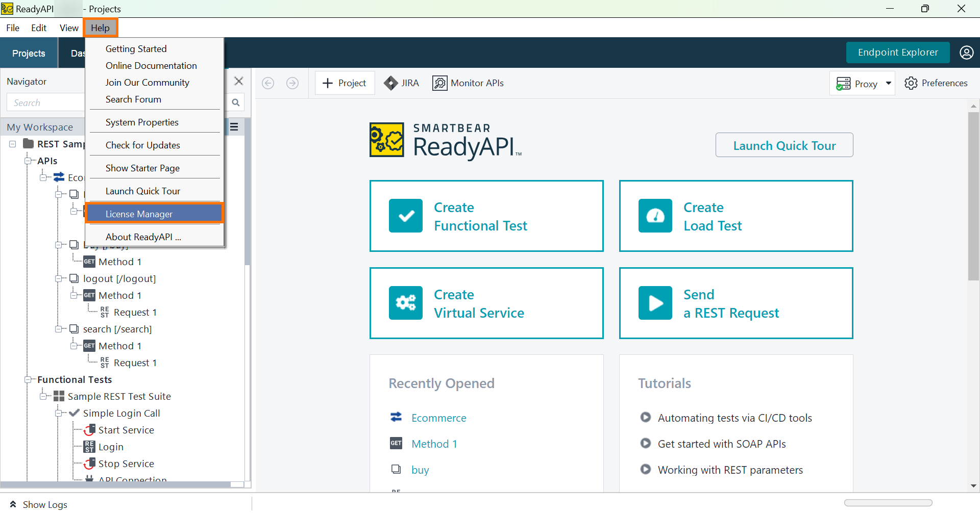Click the back navigation arrow
The image size is (980, 514).
tap(268, 83)
